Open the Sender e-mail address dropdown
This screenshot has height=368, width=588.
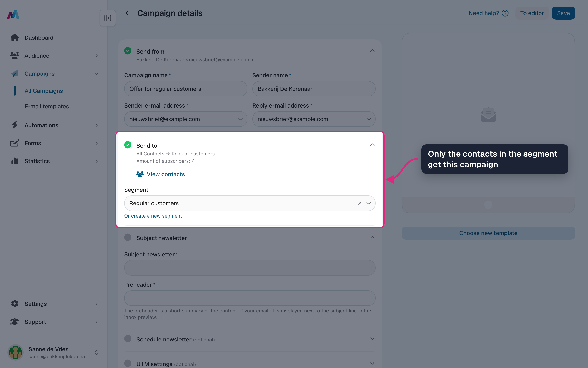[x=186, y=119]
